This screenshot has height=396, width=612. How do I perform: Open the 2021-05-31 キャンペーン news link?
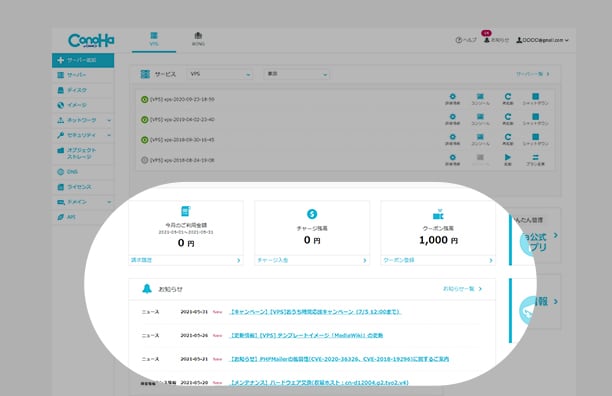click(315, 312)
